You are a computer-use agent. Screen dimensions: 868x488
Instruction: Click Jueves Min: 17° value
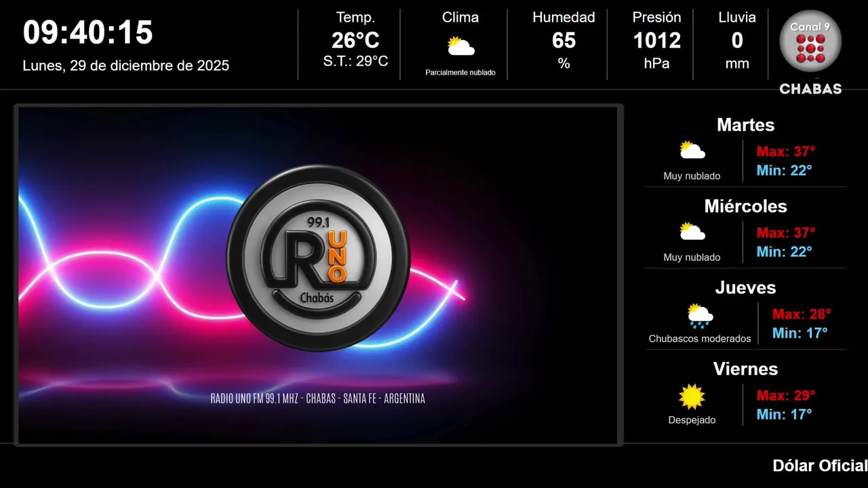coord(800,333)
